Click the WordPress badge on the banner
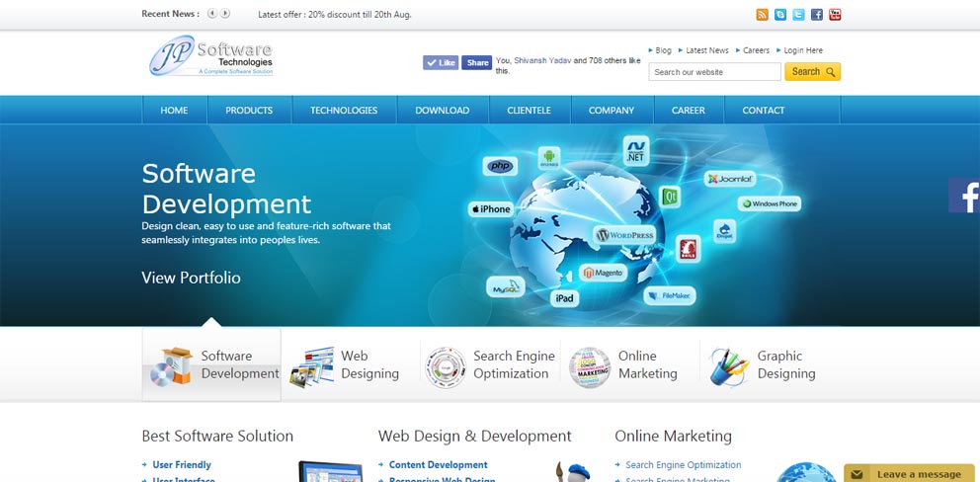This screenshot has width=980, height=482. [x=625, y=236]
